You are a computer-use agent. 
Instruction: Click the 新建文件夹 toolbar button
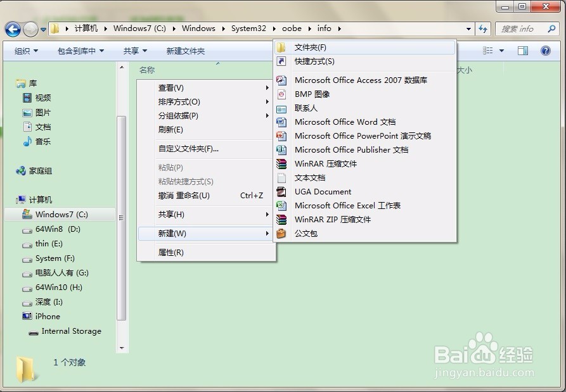(x=186, y=51)
